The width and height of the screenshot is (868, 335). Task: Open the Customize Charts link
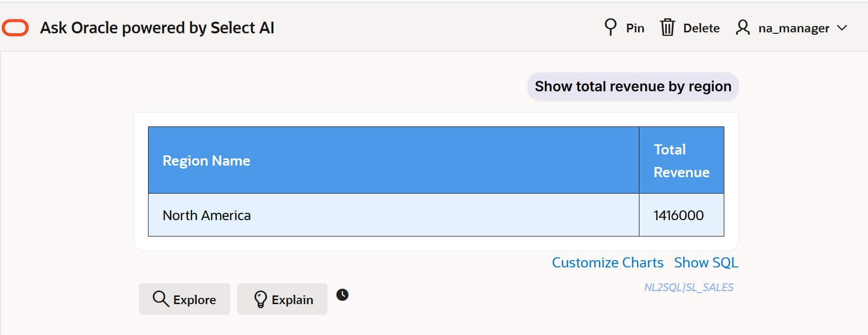pyautogui.click(x=608, y=263)
